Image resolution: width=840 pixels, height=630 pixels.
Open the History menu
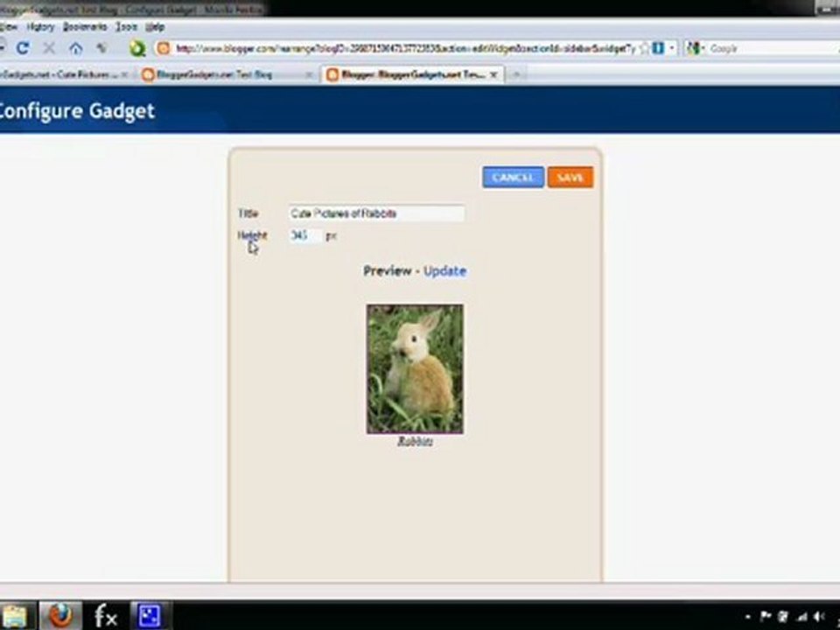pyautogui.click(x=40, y=27)
